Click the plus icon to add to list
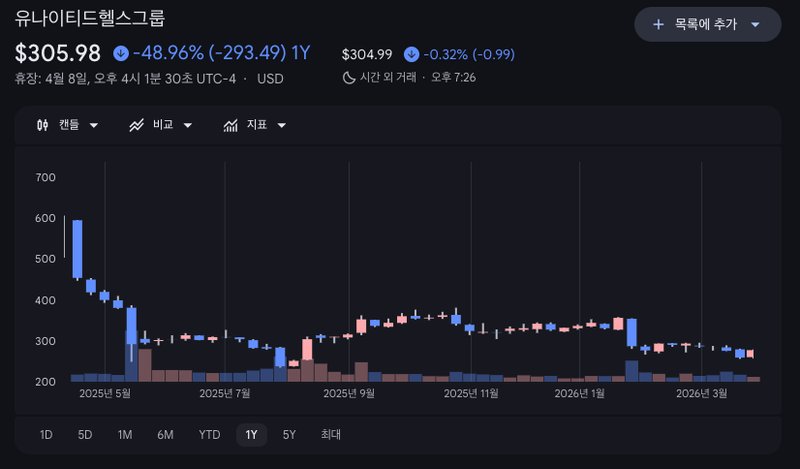Image resolution: width=800 pixels, height=469 pixels. tap(658, 24)
